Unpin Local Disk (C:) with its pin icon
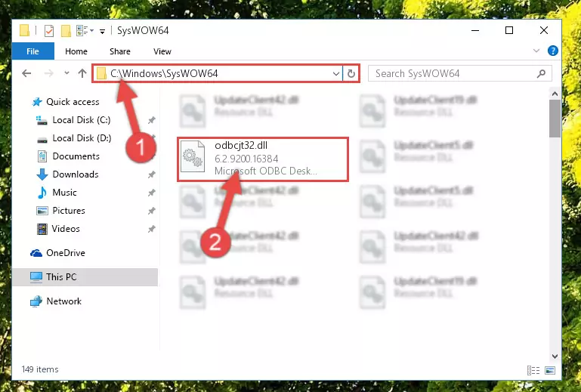The image size is (581, 392). tap(152, 120)
